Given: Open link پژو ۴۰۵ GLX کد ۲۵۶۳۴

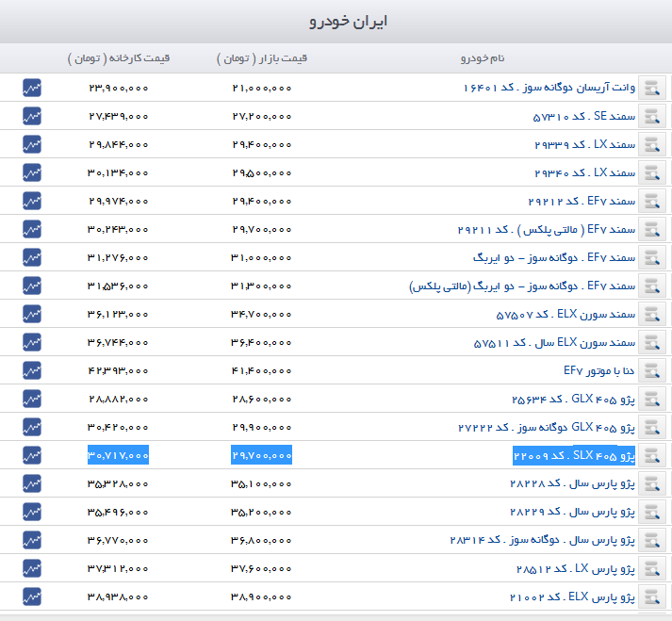Looking at the screenshot, I should (x=573, y=399).
